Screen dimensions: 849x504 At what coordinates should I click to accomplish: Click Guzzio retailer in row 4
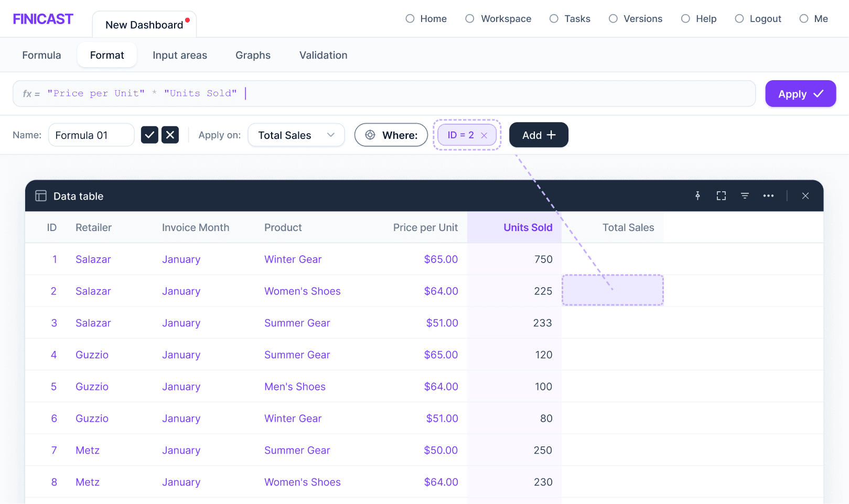(x=92, y=355)
